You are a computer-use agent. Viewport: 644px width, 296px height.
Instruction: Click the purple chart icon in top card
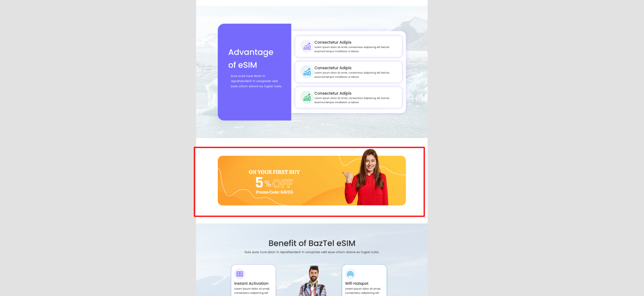pyautogui.click(x=307, y=47)
